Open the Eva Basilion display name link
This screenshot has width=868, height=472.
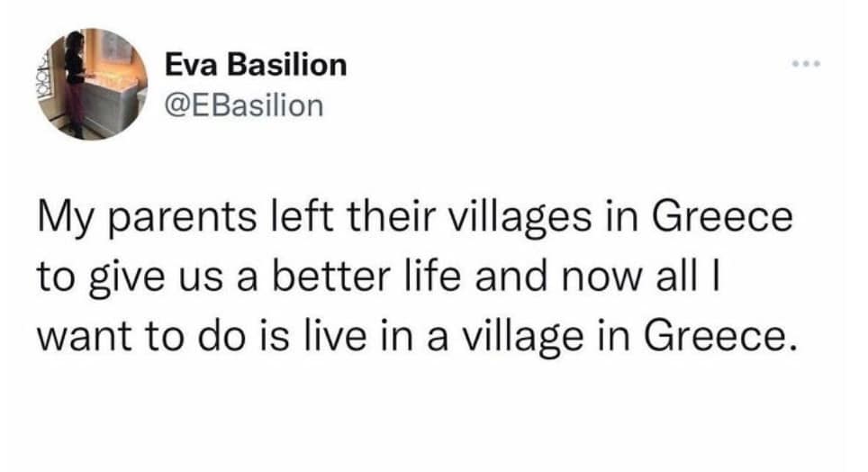pyautogui.click(x=257, y=65)
